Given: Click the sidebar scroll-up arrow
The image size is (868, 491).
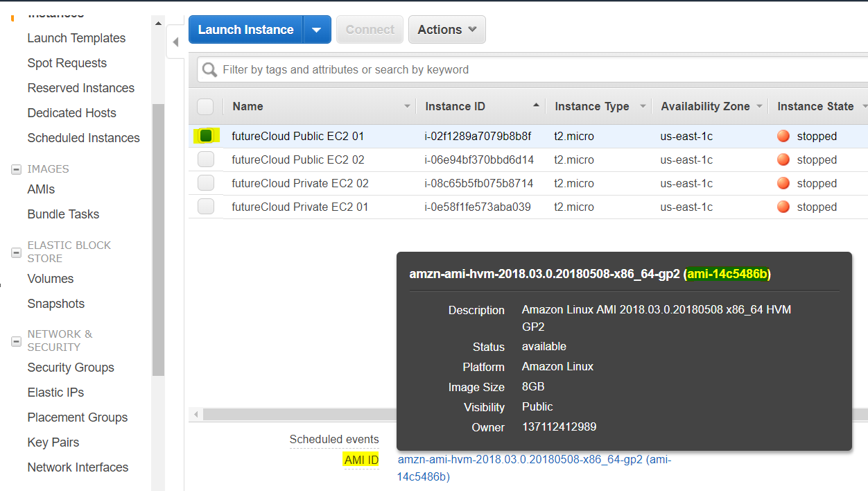Looking at the screenshot, I should click(158, 24).
